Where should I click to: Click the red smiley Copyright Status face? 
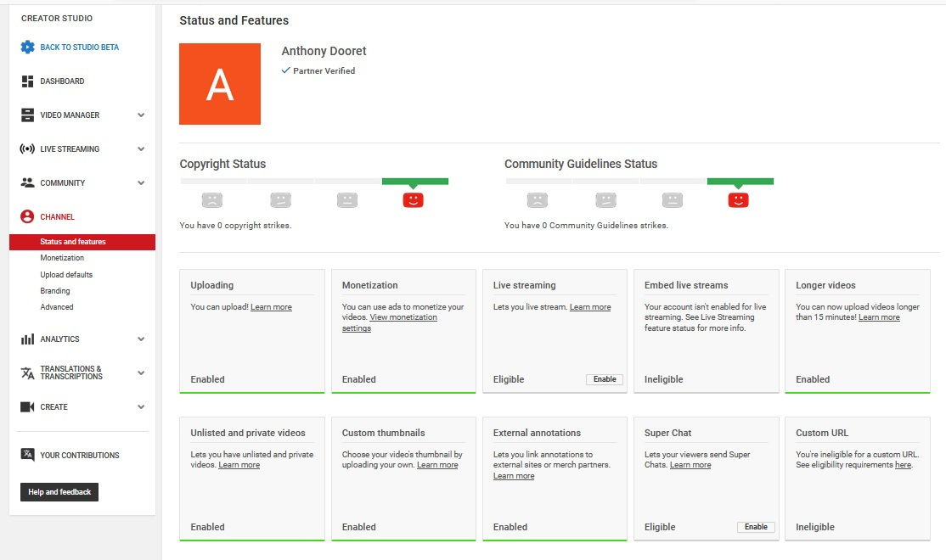(414, 199)
